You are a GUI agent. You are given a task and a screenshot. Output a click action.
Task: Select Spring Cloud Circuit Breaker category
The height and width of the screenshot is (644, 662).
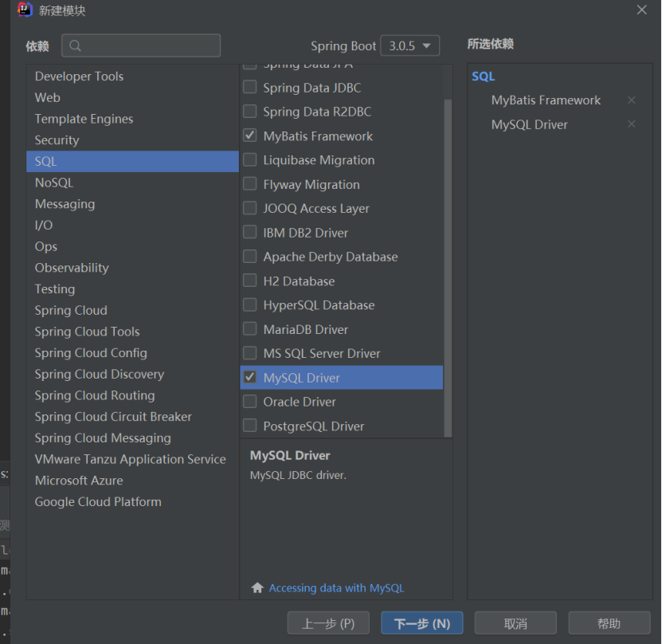(132, 416)
